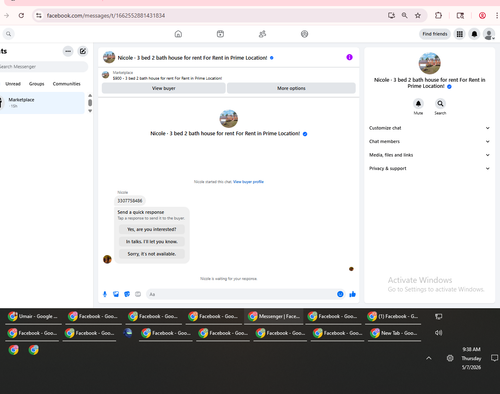This screenshot has width=500, height=394.
Task: Open Chrome profile avatar icon
Action: point(482,15)
